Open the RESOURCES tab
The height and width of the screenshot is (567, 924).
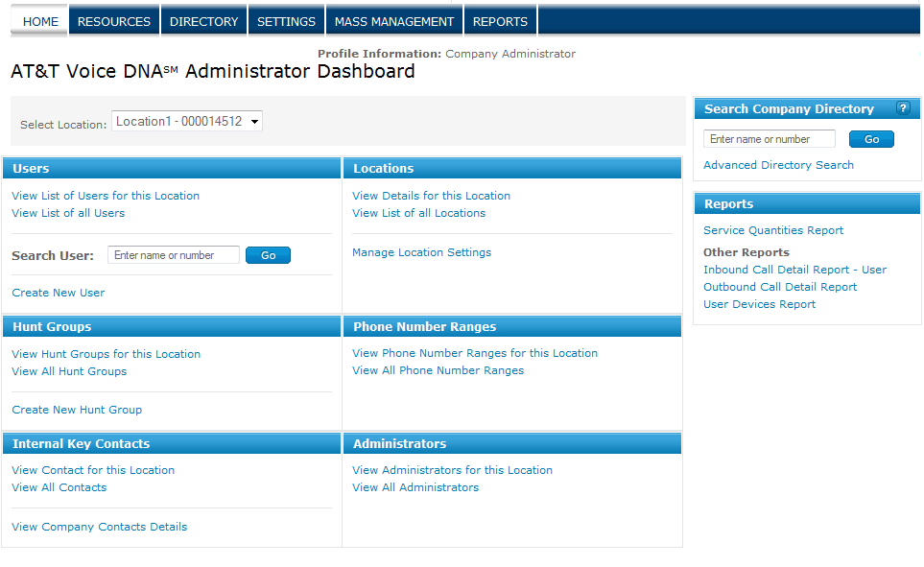pyautogui.click(x=114, y=22)
